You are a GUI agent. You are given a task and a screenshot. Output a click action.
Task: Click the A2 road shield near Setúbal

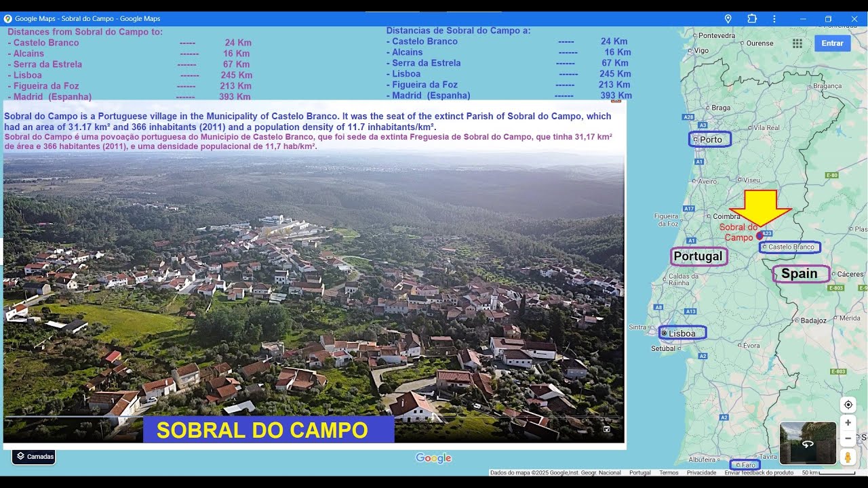point(703,356)
